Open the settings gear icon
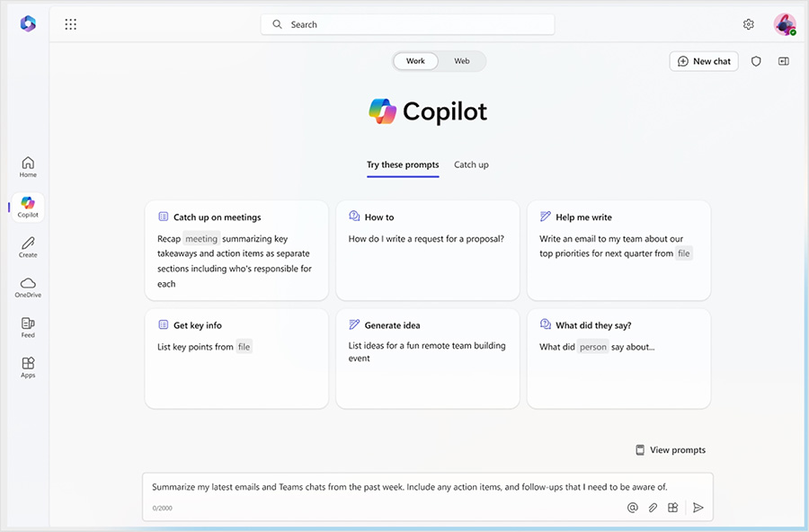 click(748, 24)
